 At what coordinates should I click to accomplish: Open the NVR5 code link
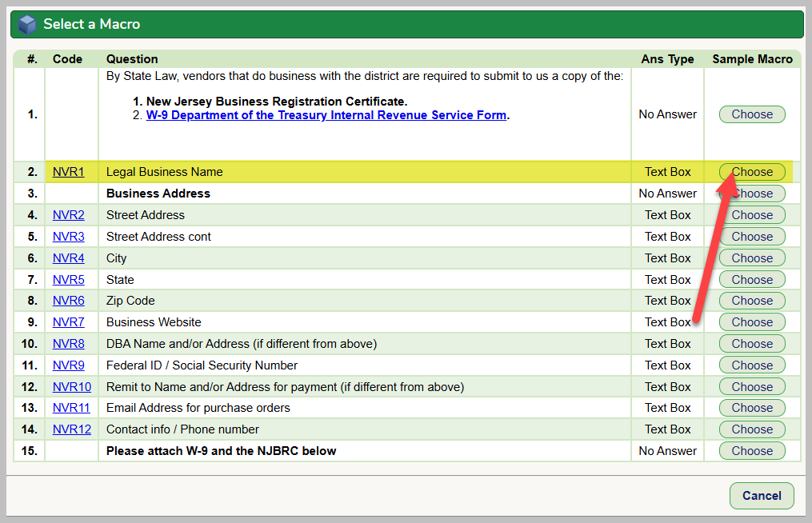pyautogui.click(x=68, y=280)
